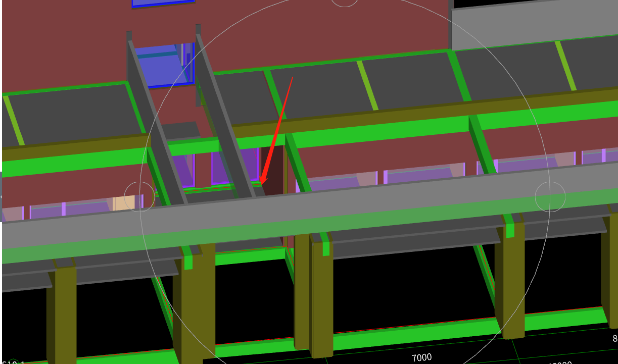
Task: Click the left orbit ring handle circle
Action: (x=139, y=196)
